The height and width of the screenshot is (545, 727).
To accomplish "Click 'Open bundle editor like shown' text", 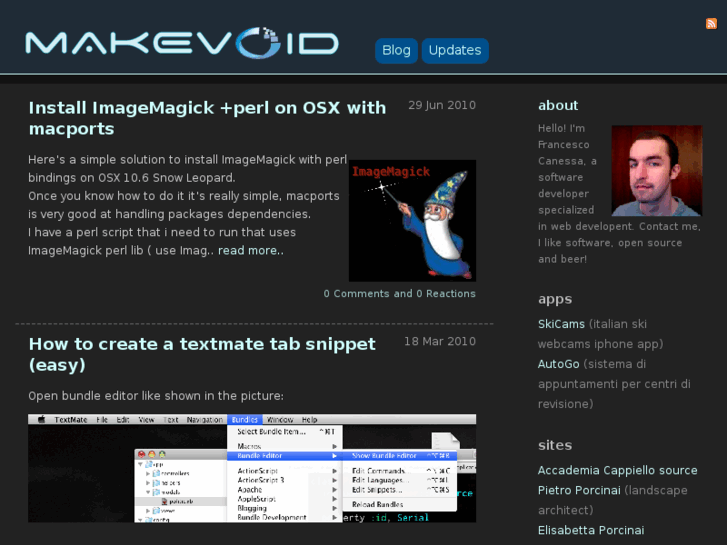I will point(155,396).
